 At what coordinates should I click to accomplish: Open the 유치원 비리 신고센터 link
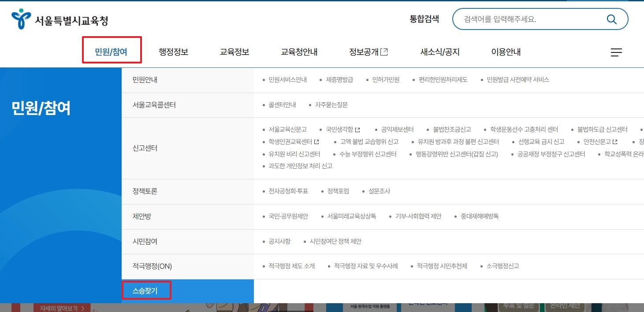pos(294,154)
